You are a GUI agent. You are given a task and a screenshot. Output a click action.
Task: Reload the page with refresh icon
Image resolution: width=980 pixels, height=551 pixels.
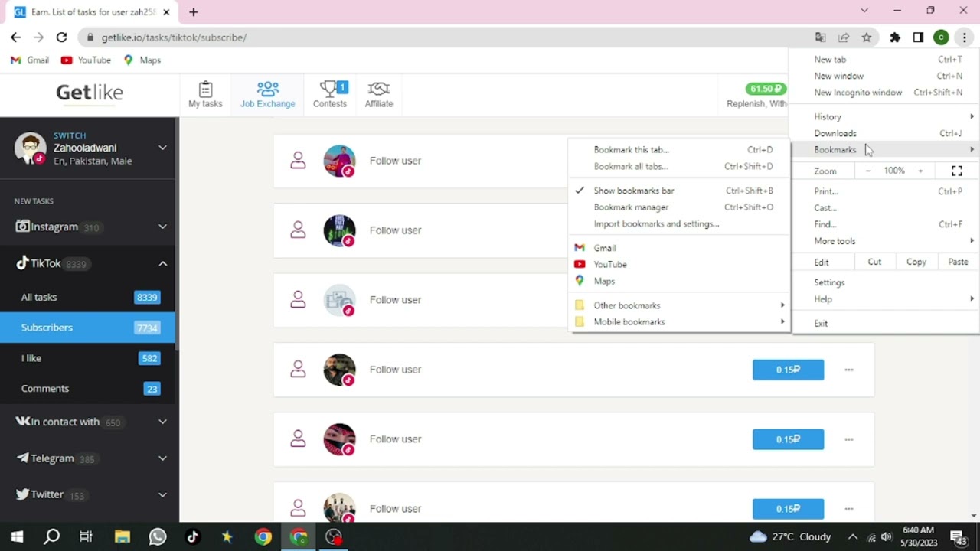(x=61, y=37)
